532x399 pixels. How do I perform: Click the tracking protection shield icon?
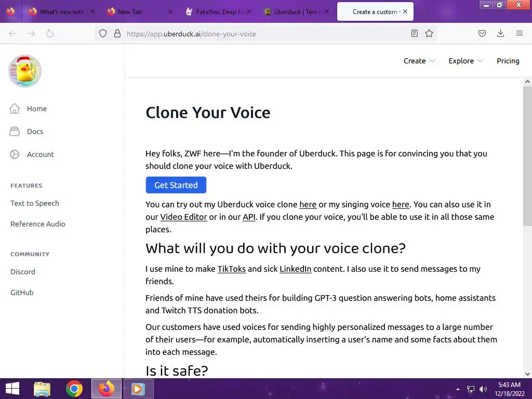[103, 33]
